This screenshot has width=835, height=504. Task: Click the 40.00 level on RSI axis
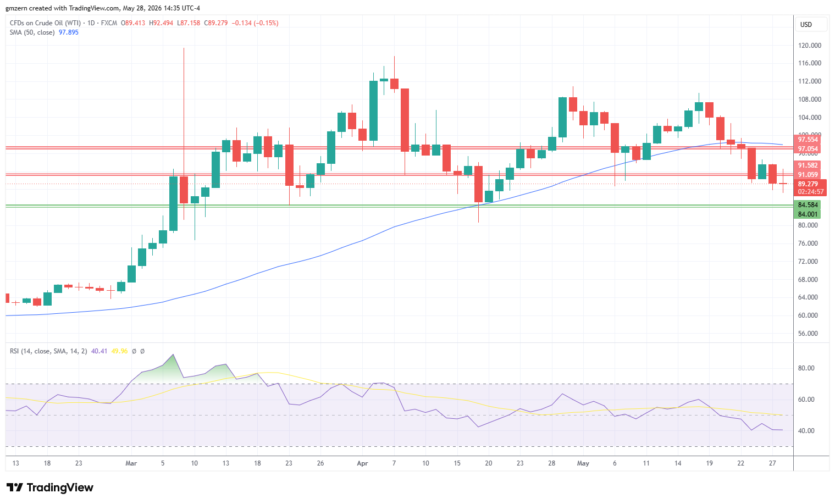tap(806, 431)
